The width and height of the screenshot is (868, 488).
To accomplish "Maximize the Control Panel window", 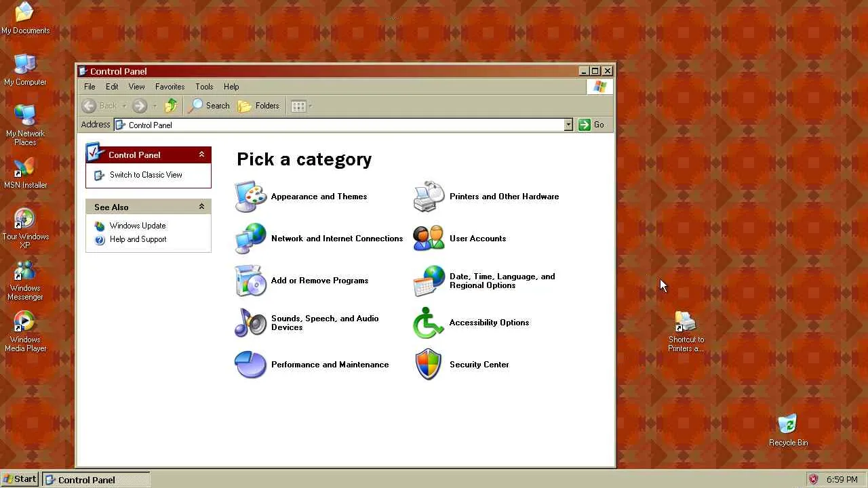I will 595,71.
